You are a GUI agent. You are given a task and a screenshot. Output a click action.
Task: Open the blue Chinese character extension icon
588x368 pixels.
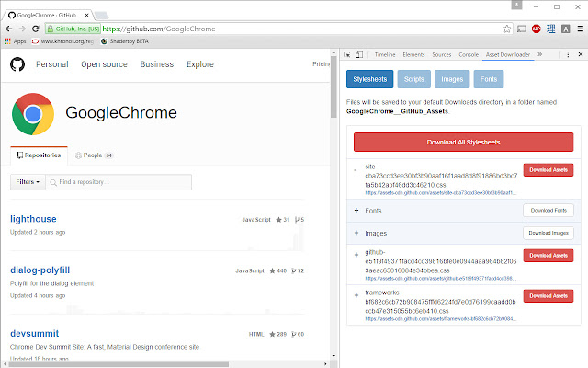point(551,29)
